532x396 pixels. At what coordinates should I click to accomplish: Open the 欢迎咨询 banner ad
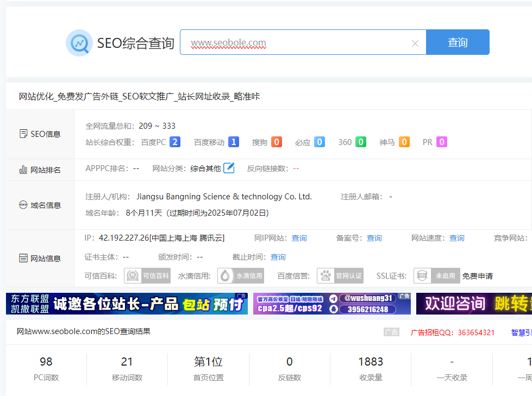474,304
